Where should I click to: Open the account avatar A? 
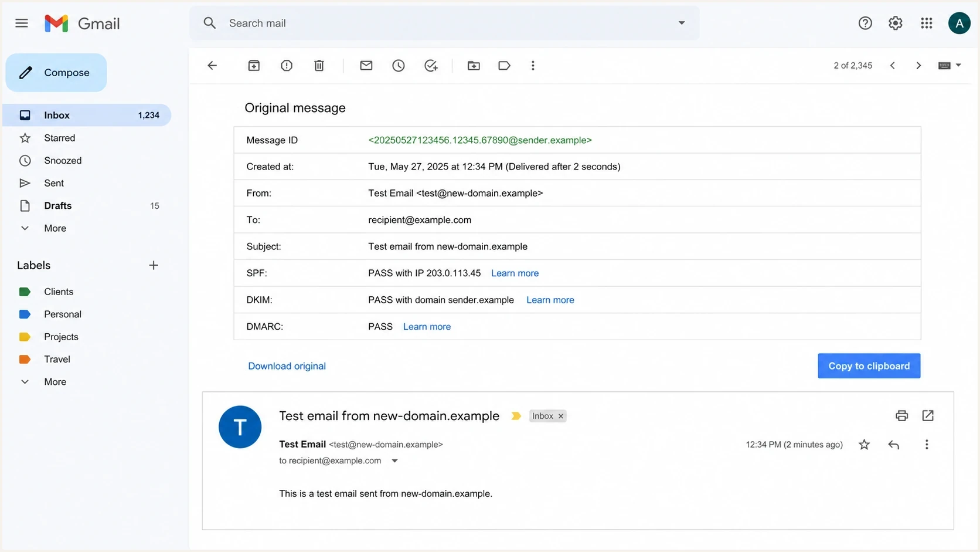click(959, 23)
